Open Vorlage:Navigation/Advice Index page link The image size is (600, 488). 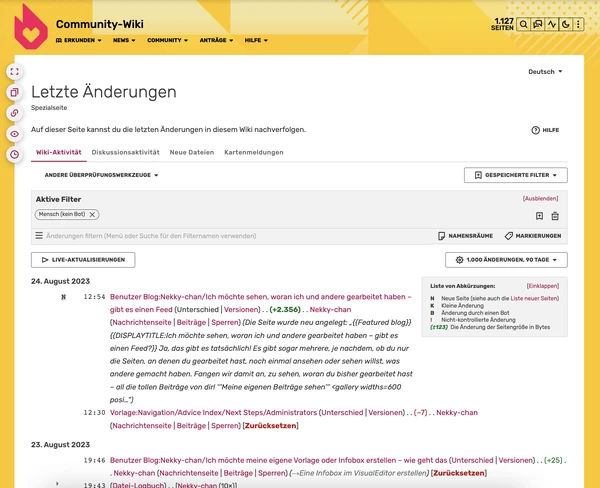214,413
